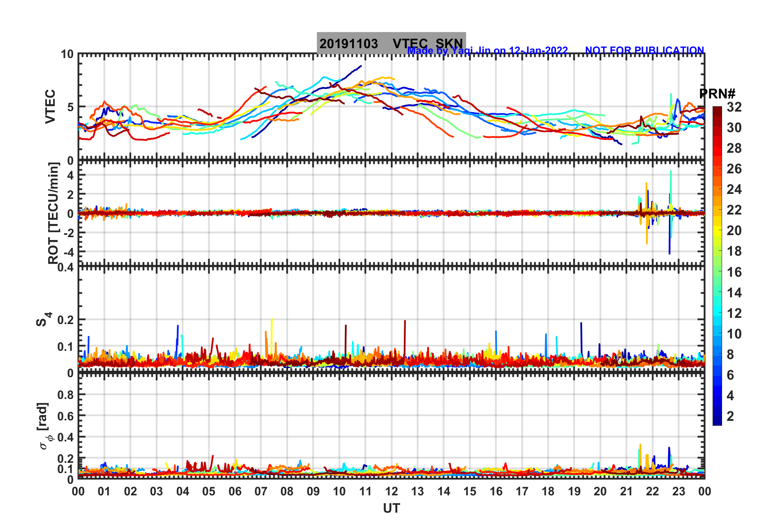Click the S4 axis tick label '0.2'
783x532 pixels.
point(66,320)
